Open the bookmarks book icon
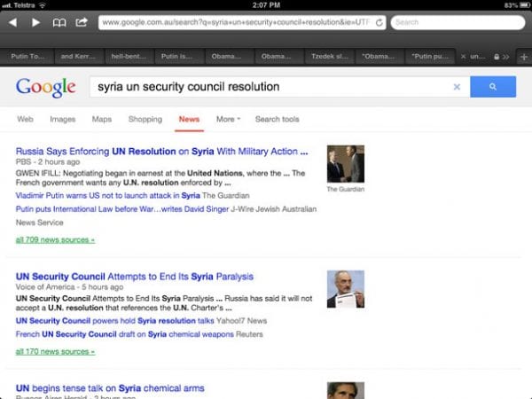The width and height of the screenshot is (532, 399). pos(59,22)
